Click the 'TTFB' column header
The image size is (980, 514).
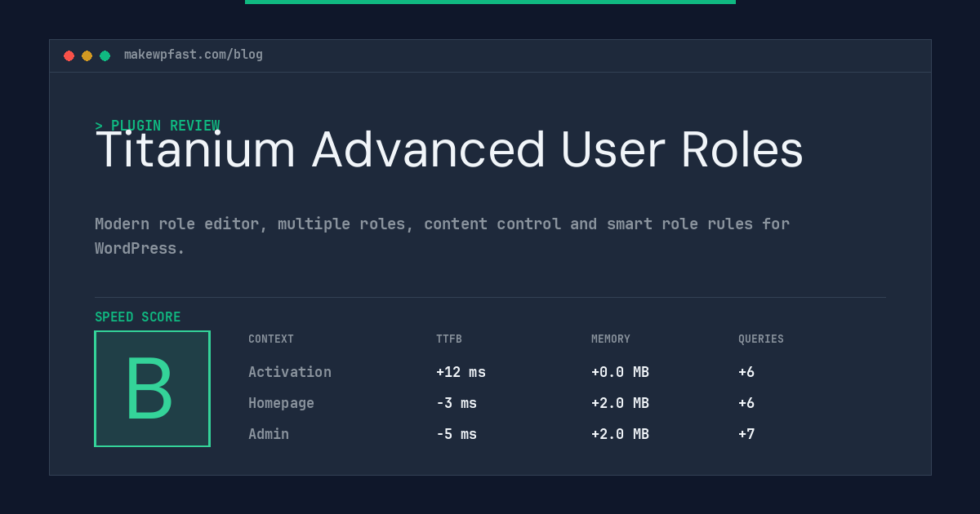click(449, 339)
